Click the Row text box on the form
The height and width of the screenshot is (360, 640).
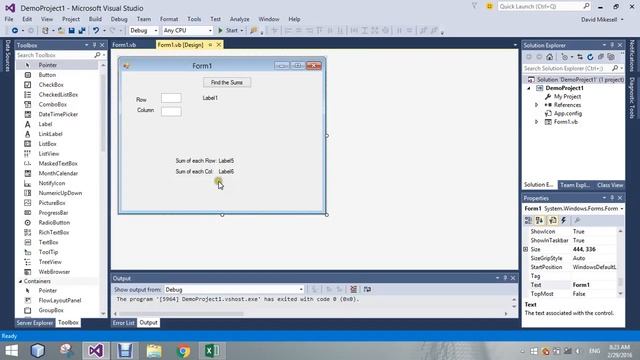pyautogui.click(x=171, y=98)
